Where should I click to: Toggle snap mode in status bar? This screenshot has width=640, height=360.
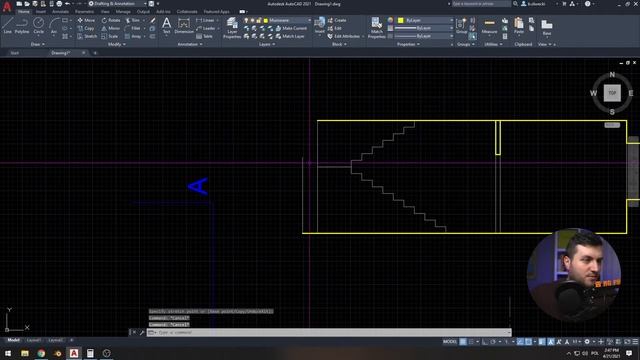[471, 342]
